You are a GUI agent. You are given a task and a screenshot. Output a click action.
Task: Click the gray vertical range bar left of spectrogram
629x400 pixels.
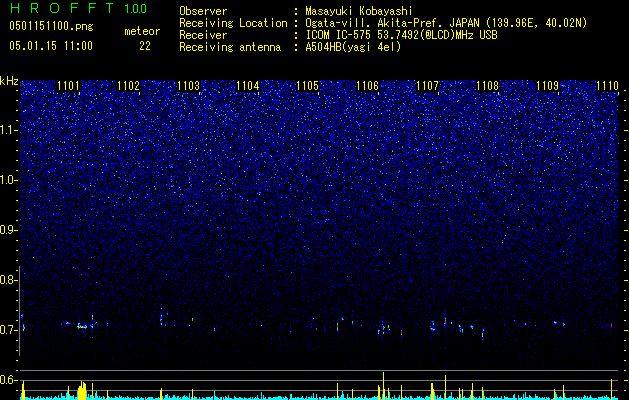coord(20,311)
